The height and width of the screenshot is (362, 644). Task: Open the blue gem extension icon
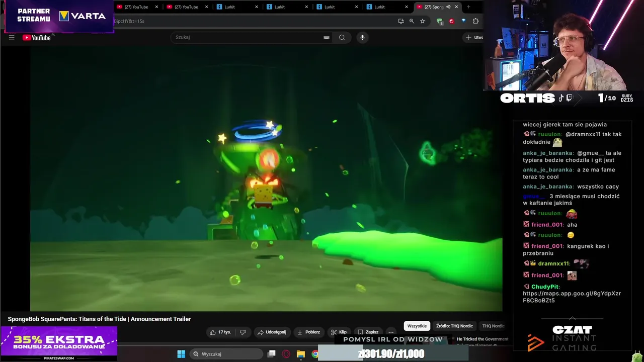click(x=463, y=21)
